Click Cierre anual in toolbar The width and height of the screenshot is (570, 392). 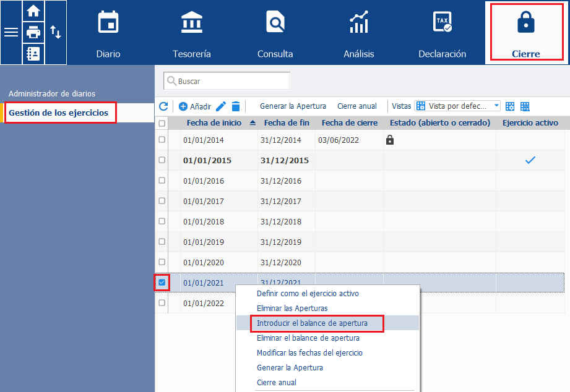357,106
